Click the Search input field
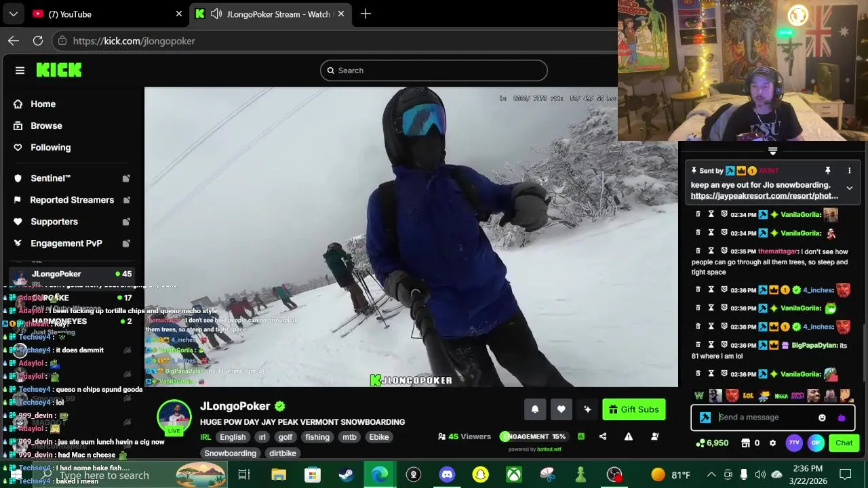 [434, 70]
